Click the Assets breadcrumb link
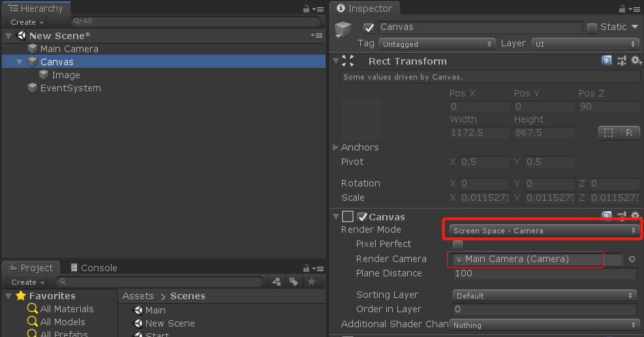This screenshot has height=337, width=644. pyautogui.click(x=138, y=295)
